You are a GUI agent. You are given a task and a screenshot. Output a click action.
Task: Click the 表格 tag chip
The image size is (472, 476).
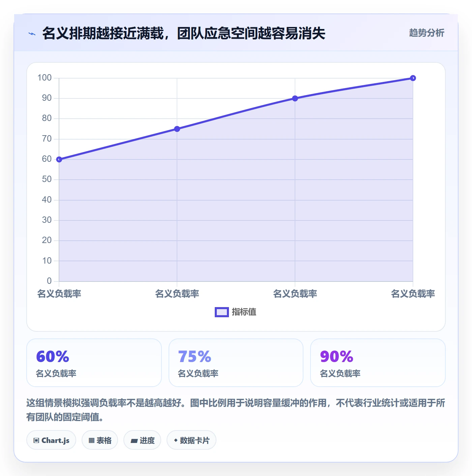point(100,440)
